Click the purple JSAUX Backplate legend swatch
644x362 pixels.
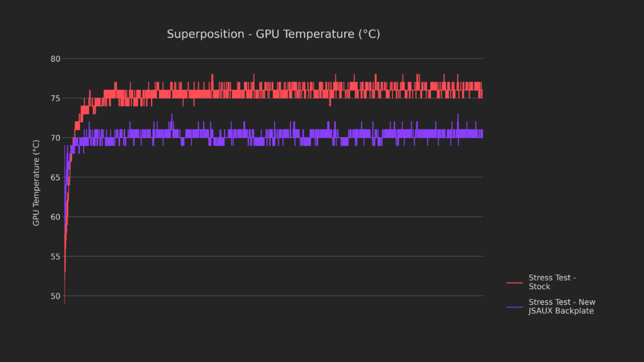[514, 307]
